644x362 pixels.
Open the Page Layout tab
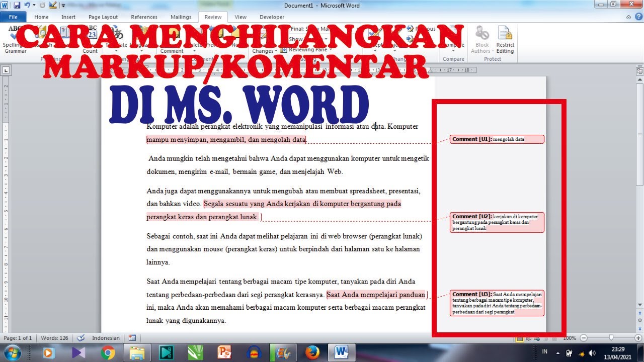tap(103, 17)
